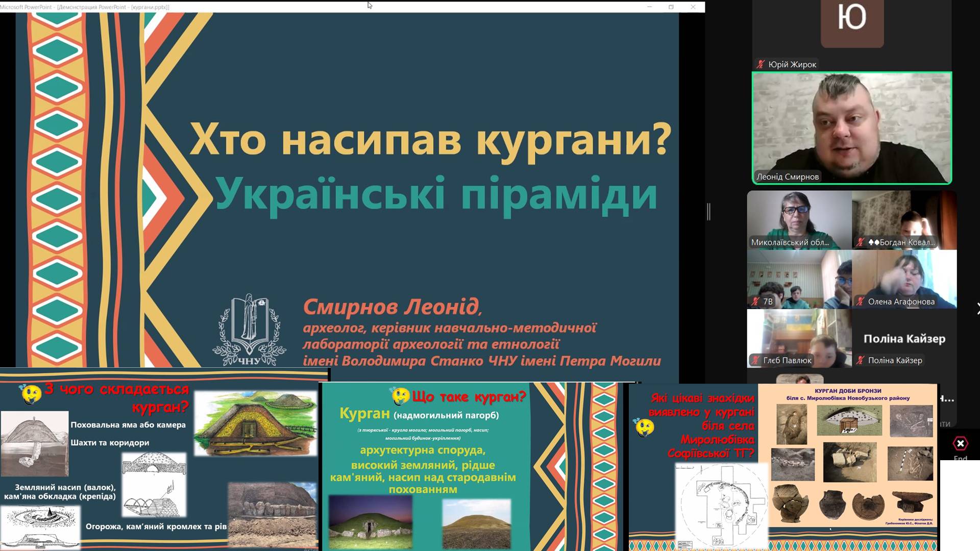Select Олена Агафонова's video tile

pyautogui.click(x=904, y=279)
